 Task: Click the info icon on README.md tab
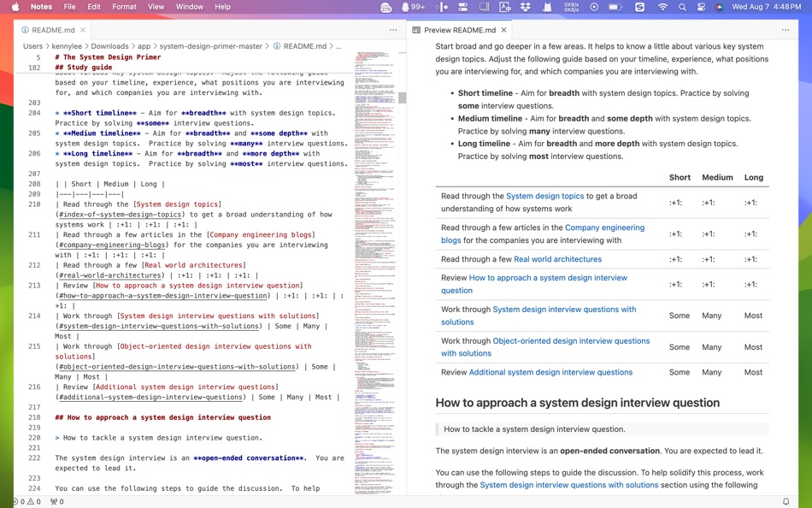pyautogui.click(x=25, y=30)
